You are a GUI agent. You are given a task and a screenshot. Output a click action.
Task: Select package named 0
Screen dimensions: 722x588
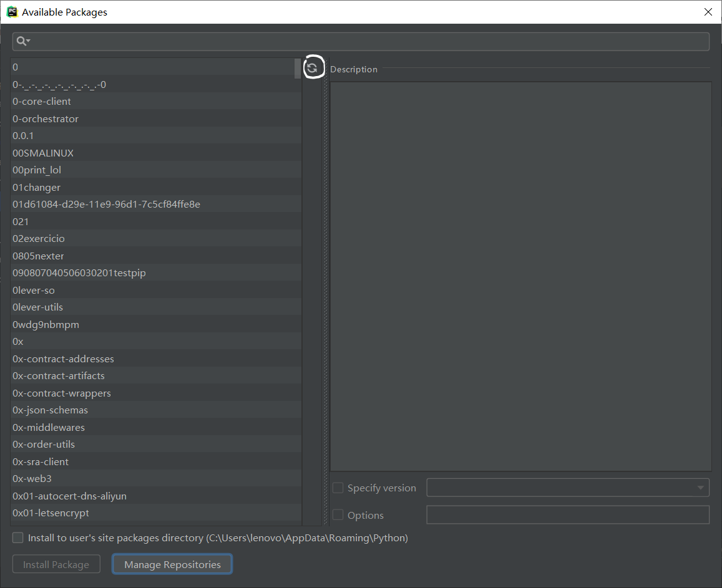pos(156,67)
